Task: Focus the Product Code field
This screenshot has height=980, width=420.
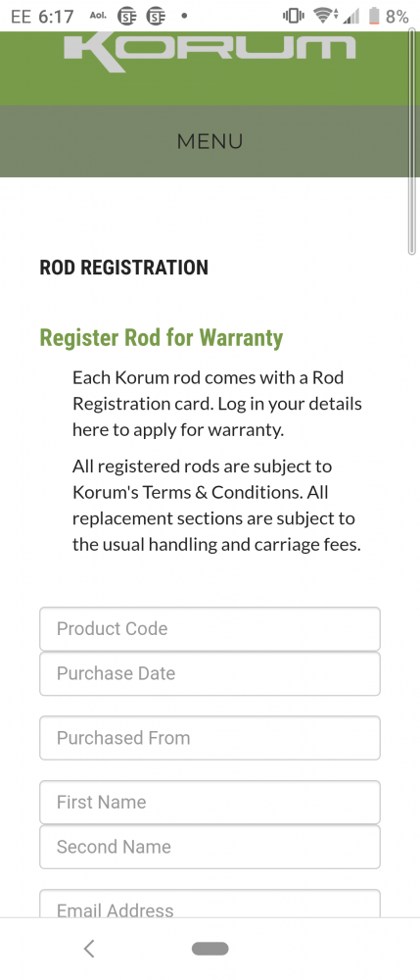Action: pos(210,629)
